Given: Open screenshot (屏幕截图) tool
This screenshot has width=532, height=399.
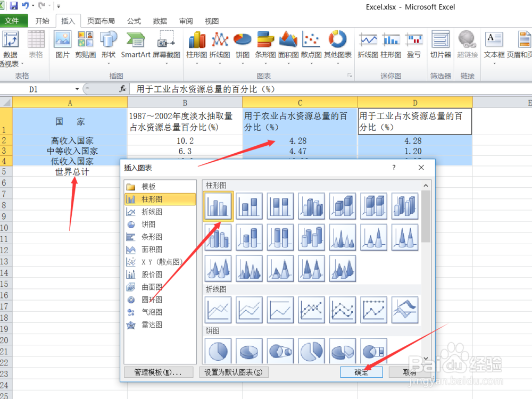Looking at the screenshot, I should [166, 47].
